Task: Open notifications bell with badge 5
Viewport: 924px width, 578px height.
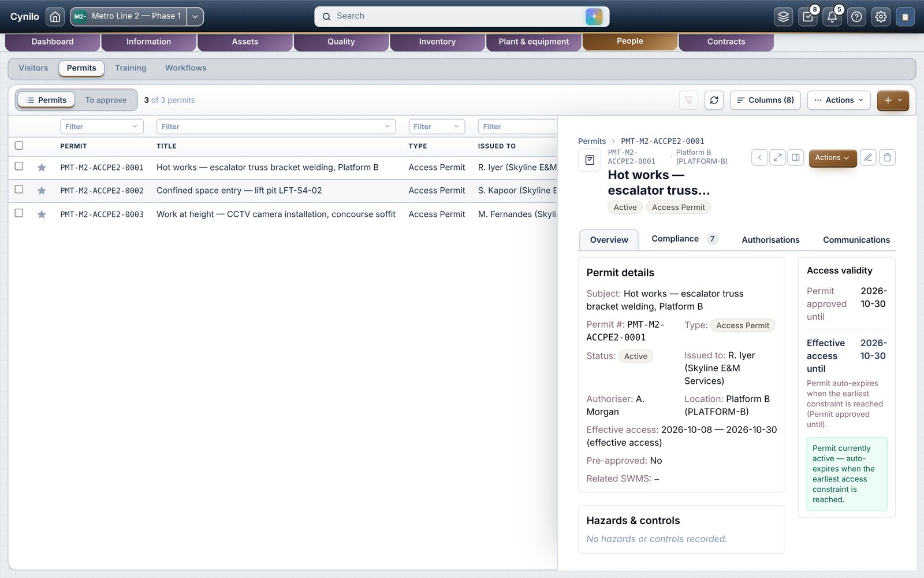Action: tap(832, 17)
